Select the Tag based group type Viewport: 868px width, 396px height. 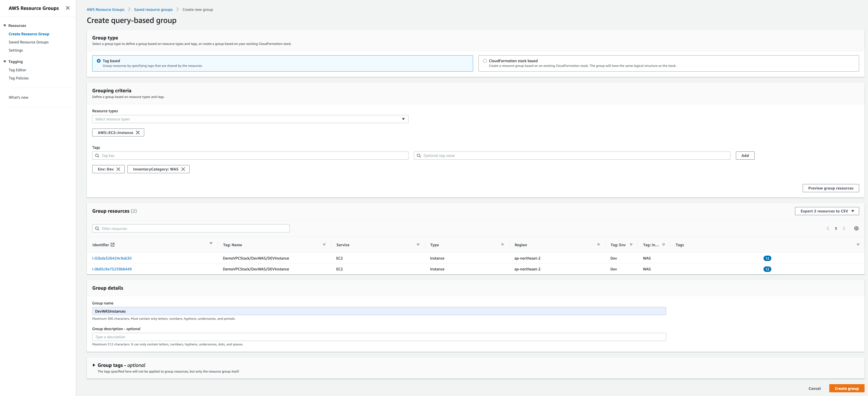pos(99,61)
